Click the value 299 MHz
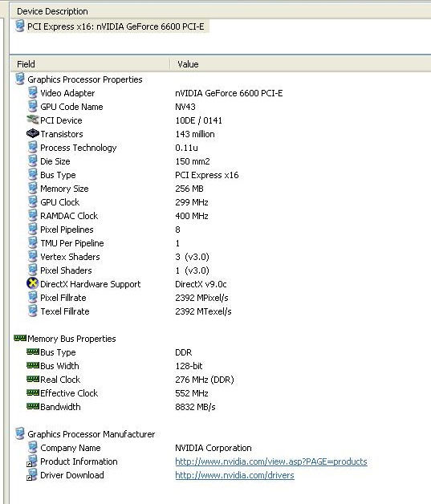 coord(192,202)
